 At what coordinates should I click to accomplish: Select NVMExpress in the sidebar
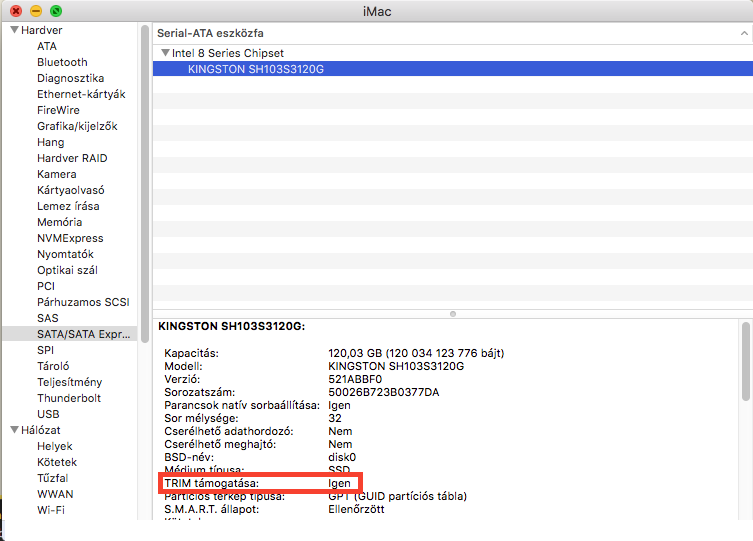point(70,238)
